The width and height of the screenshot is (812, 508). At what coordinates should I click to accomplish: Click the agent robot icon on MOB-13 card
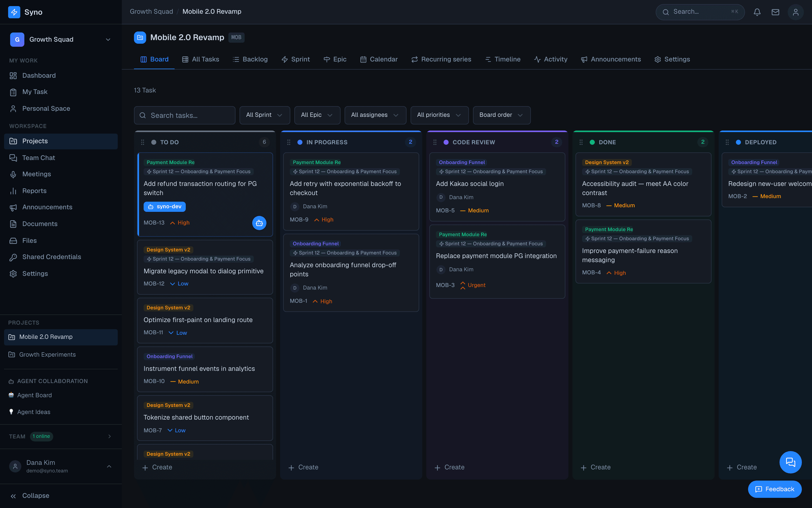(x=259, y=223)
